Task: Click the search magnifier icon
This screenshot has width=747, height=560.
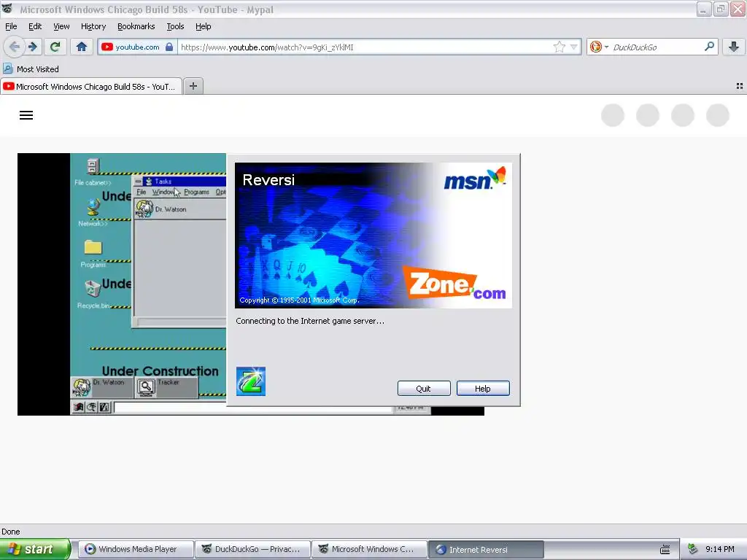Action: (709, 47)
